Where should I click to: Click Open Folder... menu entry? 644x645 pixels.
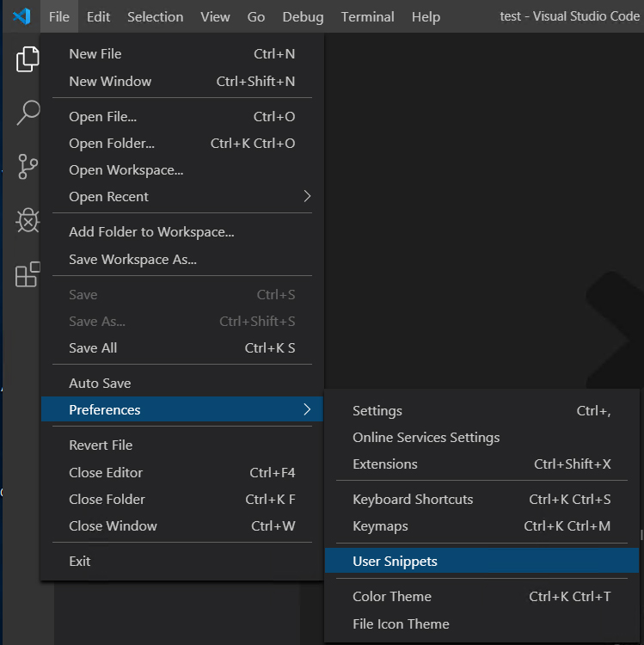[x=182, y=143]
